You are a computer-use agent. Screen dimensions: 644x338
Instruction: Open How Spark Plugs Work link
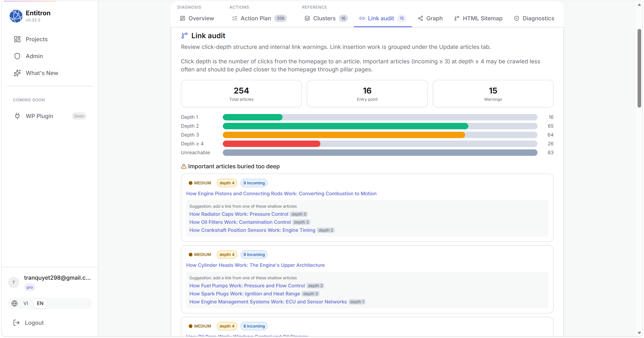point(245,294)
